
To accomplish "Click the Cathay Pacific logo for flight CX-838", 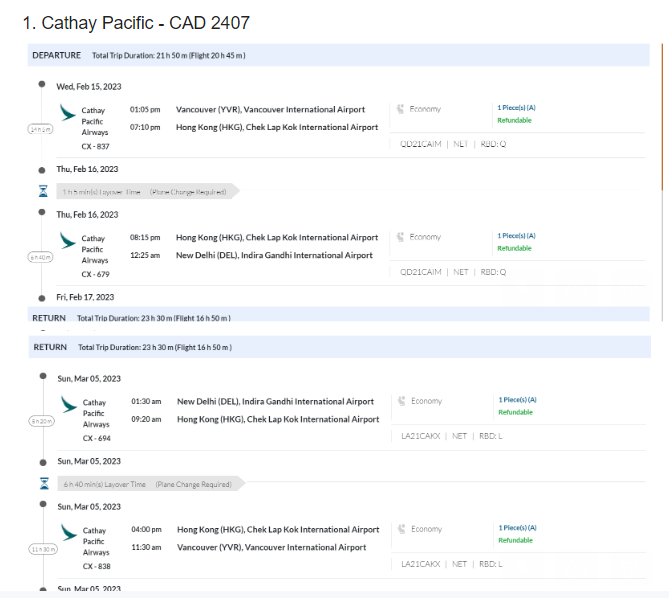I will 68,532.
